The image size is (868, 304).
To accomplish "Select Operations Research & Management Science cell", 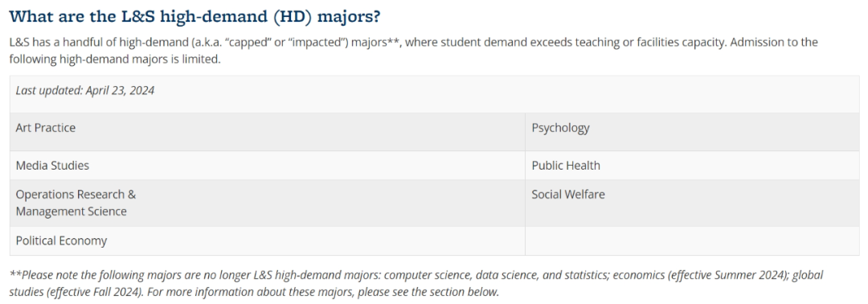I will coord(268,203).
